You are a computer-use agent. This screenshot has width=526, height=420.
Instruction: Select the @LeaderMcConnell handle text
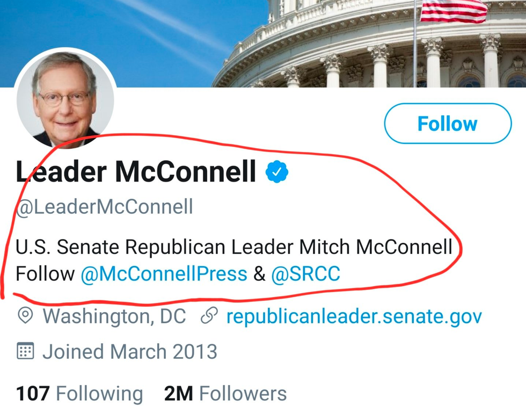pyautogui.click(x=104, y=207)
